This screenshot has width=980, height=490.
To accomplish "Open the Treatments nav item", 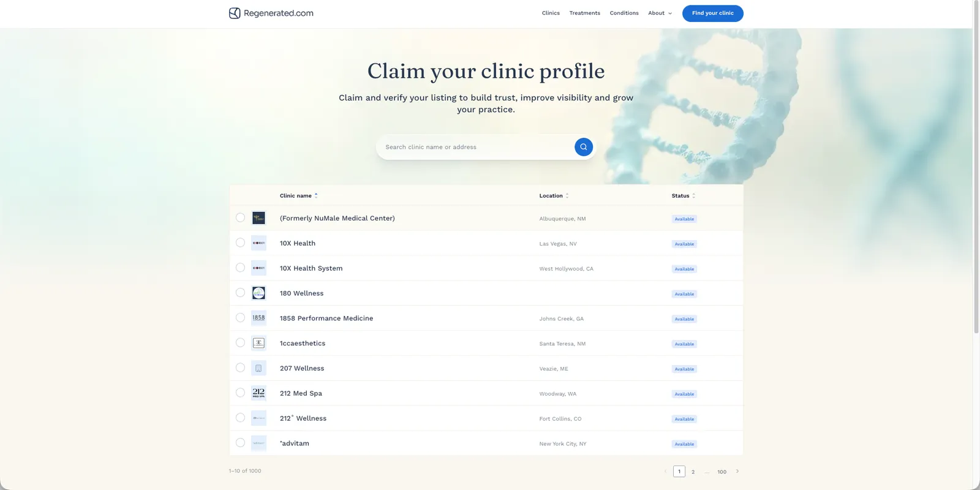I will pyautogui.click(x=584, y=13).
